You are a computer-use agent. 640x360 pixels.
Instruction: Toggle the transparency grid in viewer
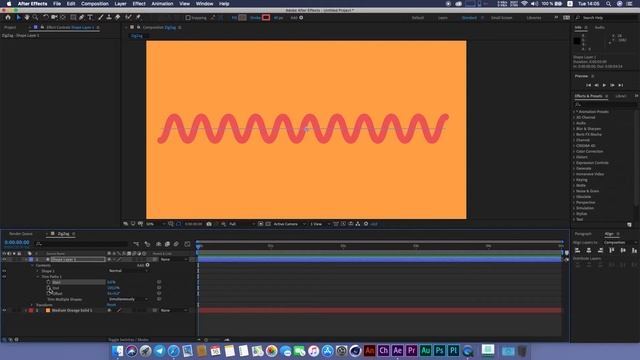268,224
